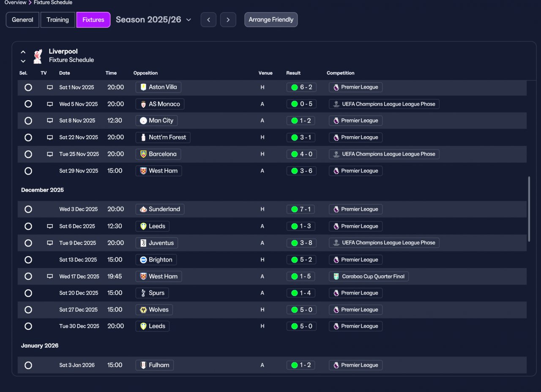Click the January 2026 month heading
The image size is (541, 392).
click(x=40, y=345)
